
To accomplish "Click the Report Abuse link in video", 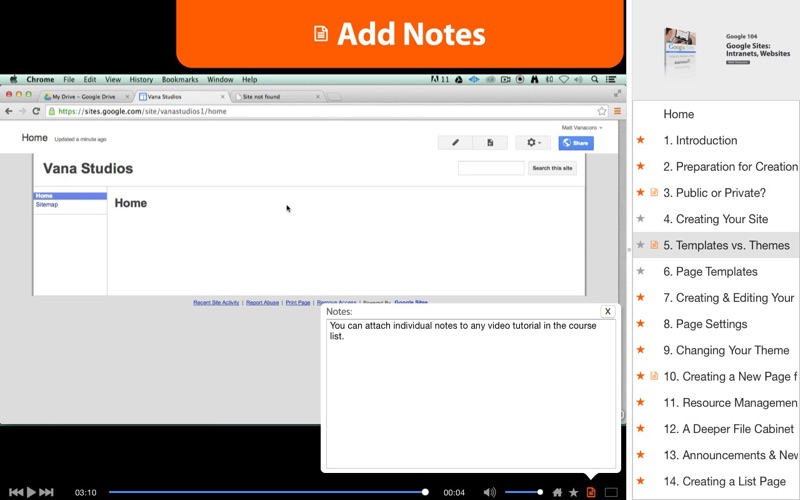I will [262, 303].
